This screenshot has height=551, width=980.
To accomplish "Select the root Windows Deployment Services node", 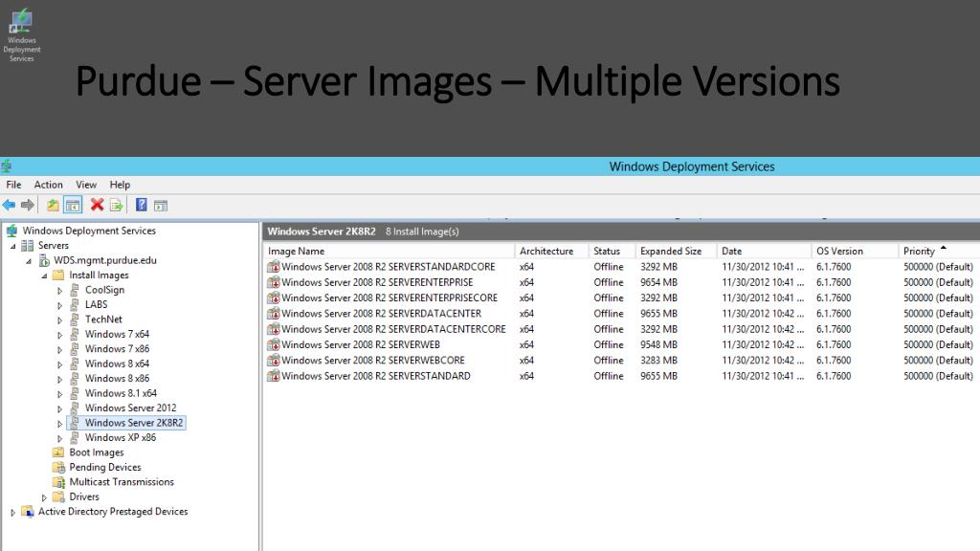I will (x=89, y=231).
